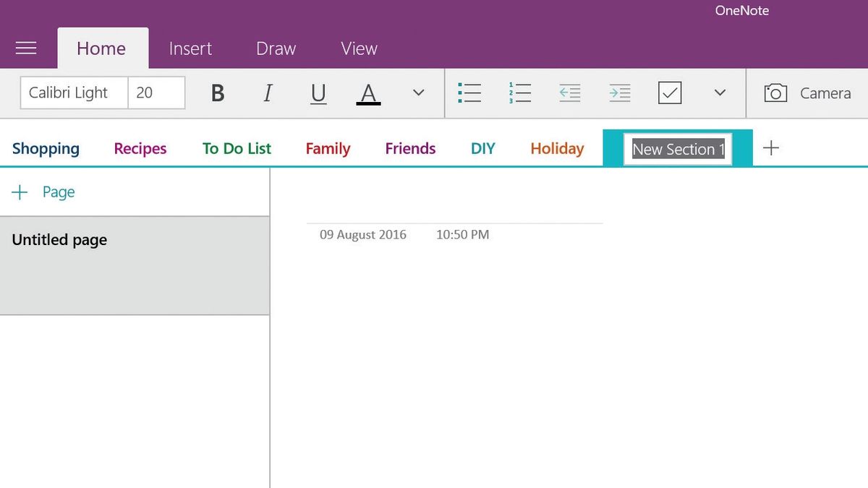Expand the extra formatting options chevron
Viewport: 868px width, 488px height.
[418, 93]
